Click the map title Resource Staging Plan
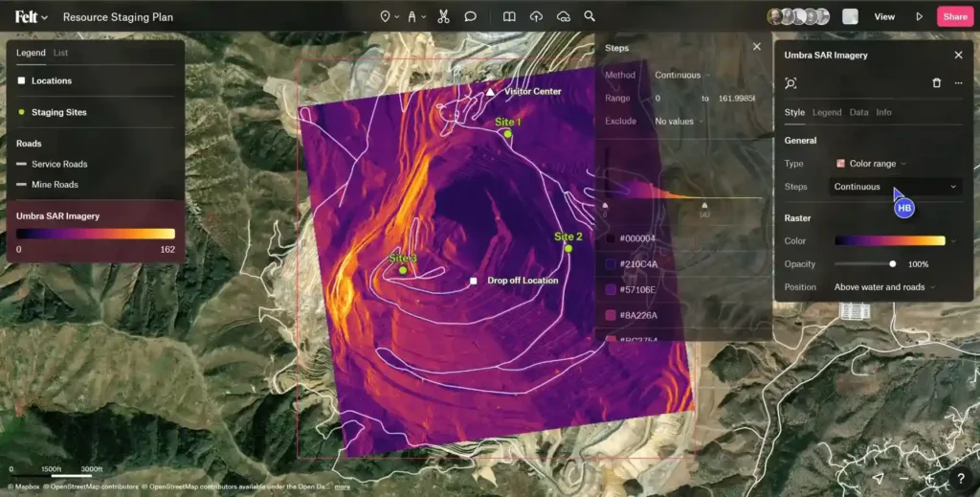This screenshot has height=497, width=980. [x=118, y=17]
